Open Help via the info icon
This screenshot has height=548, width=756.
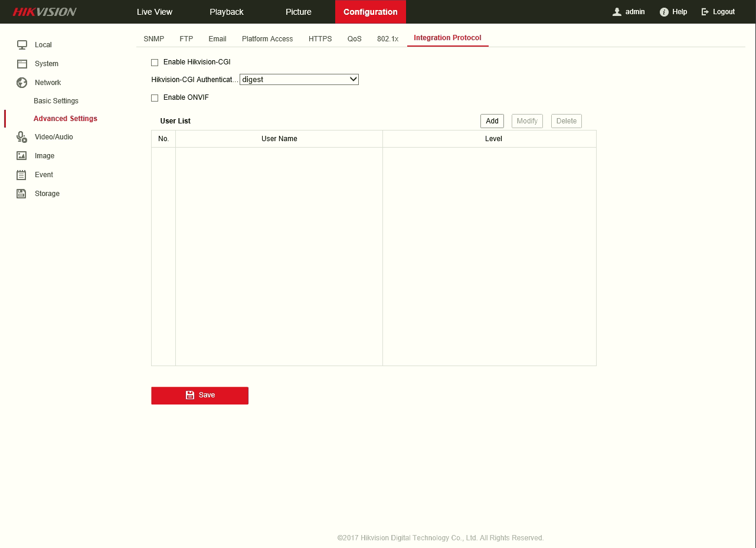click(664, 12)
